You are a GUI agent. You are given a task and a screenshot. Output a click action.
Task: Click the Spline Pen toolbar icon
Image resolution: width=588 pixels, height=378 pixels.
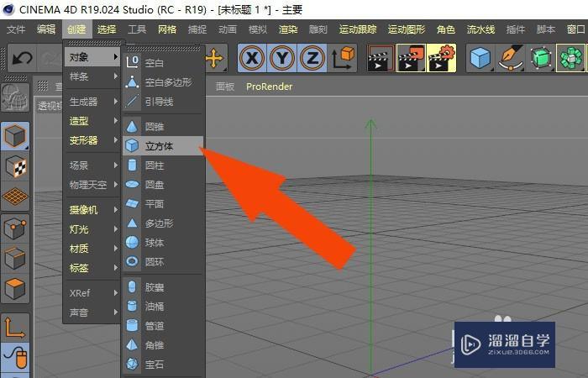(511, 58)
